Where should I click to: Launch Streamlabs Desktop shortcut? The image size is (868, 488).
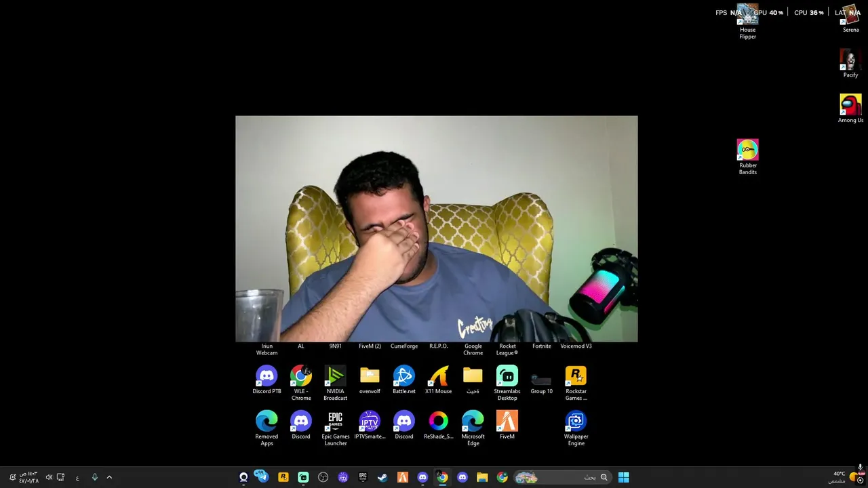(507, 383)
